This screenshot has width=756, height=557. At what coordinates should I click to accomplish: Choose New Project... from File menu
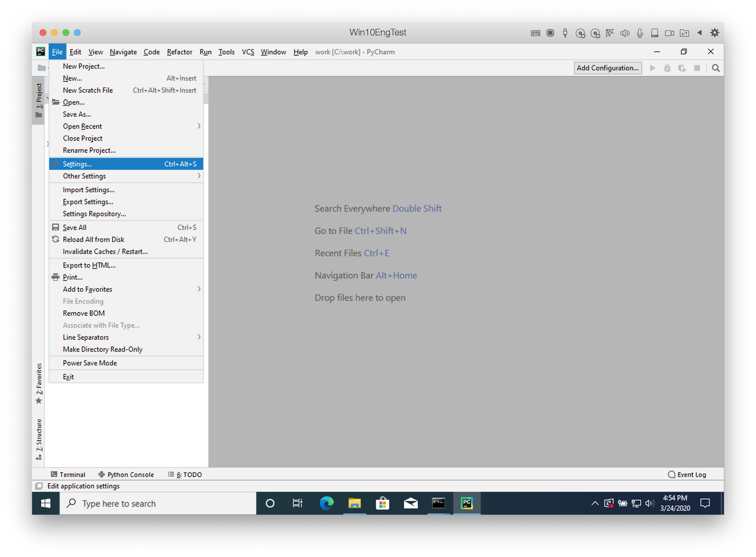[x=126, y=66]
